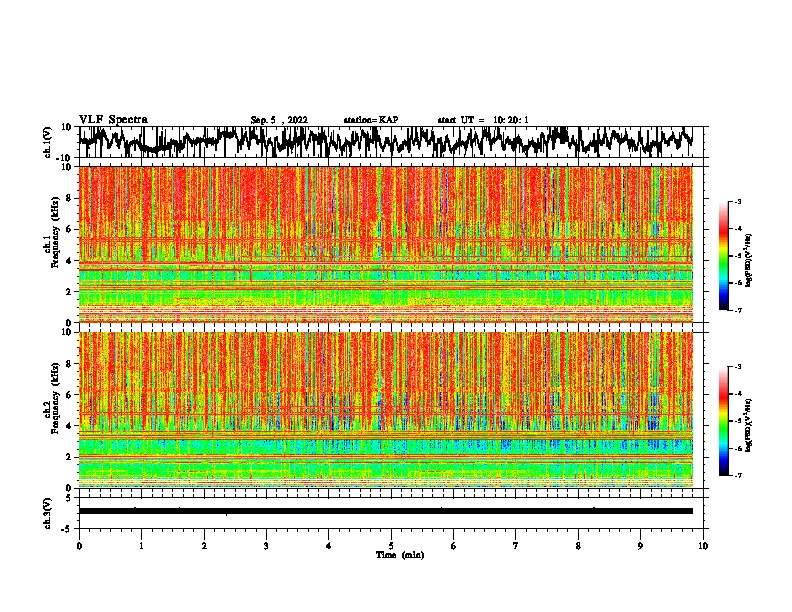Image resolution: width=792 pixels, height=612 pixels.
Task: Click the time axis tick '10'
Action: tap(703, 546)
